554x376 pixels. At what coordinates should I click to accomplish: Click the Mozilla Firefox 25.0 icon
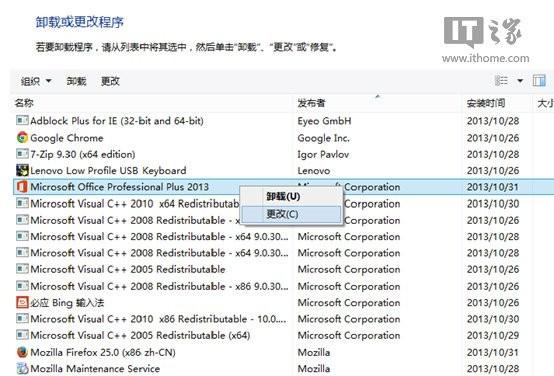pos(22,352)
